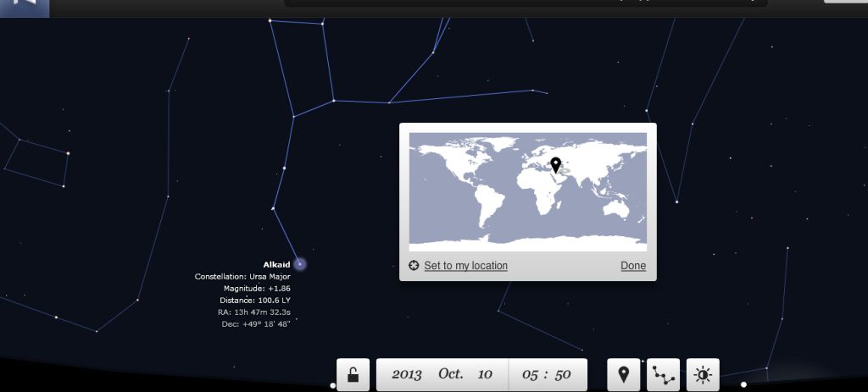Toggle the lock icon in the bottom bar
868x392 pixels.
(353, 374)
